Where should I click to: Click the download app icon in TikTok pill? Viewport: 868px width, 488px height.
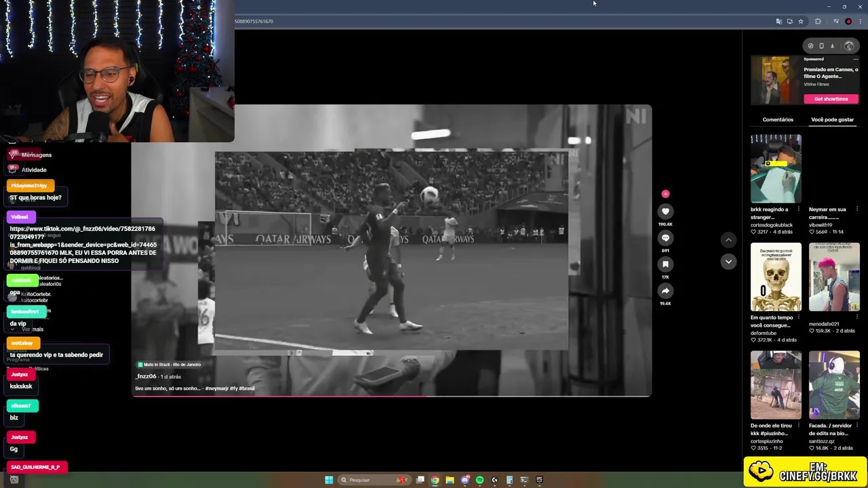click(832, 46)
